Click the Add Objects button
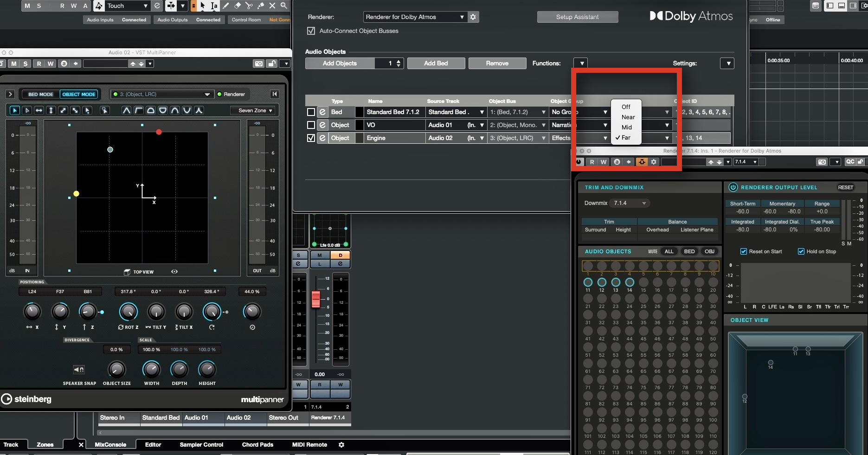This screenshot has width=868, height=455. coord(340,64)
